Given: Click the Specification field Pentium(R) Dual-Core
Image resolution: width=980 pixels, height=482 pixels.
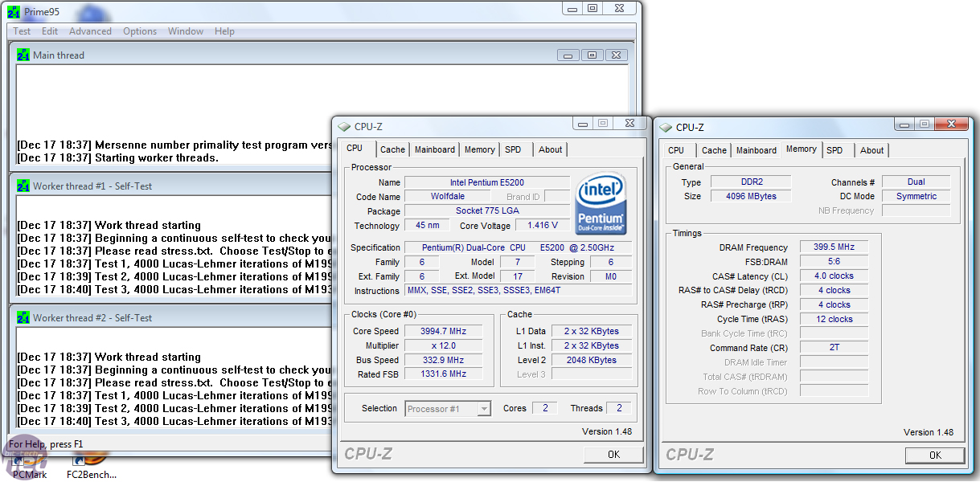Looking at the screenshot, I should (x=518, y=247).
